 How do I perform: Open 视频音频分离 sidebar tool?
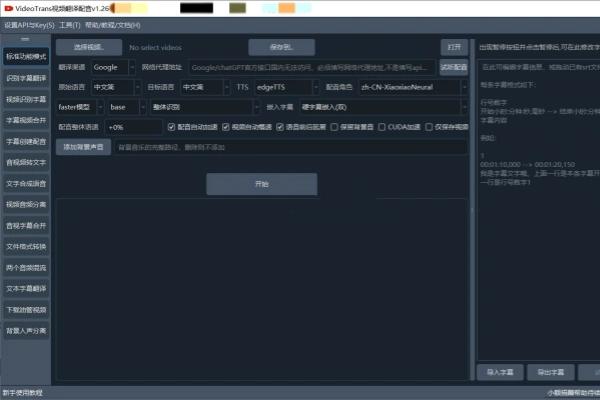point(25,204)
